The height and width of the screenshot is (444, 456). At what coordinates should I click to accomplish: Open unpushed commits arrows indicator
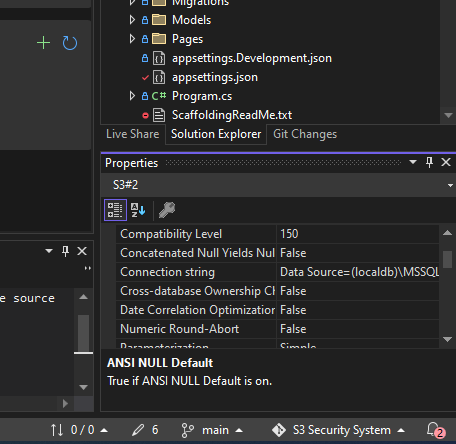[79, 430]
